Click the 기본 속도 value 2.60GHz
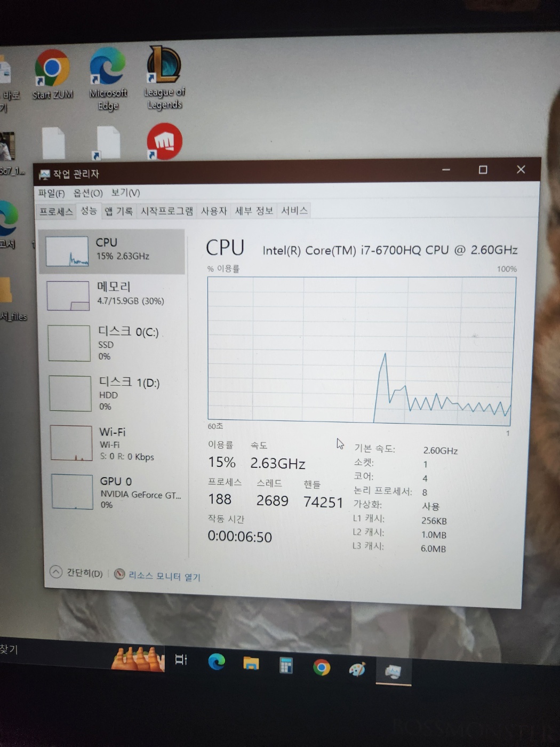Image resolution: width=560 pixels, height=747 pixels. [441, 450]
